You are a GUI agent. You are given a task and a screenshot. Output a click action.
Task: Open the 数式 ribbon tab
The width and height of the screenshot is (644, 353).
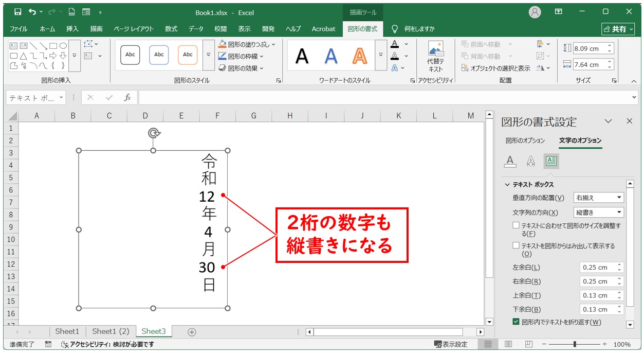pos(171,29)
